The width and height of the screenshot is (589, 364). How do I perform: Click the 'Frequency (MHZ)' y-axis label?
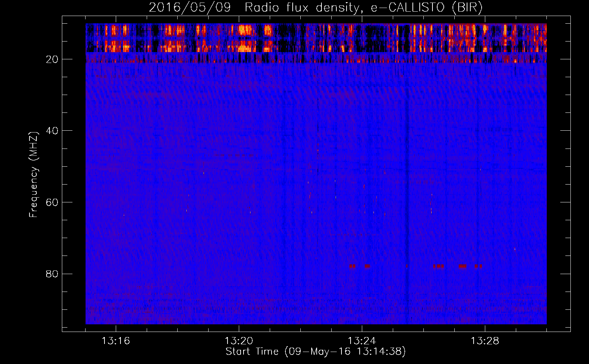pyautogui.click(x=33, y=175)
